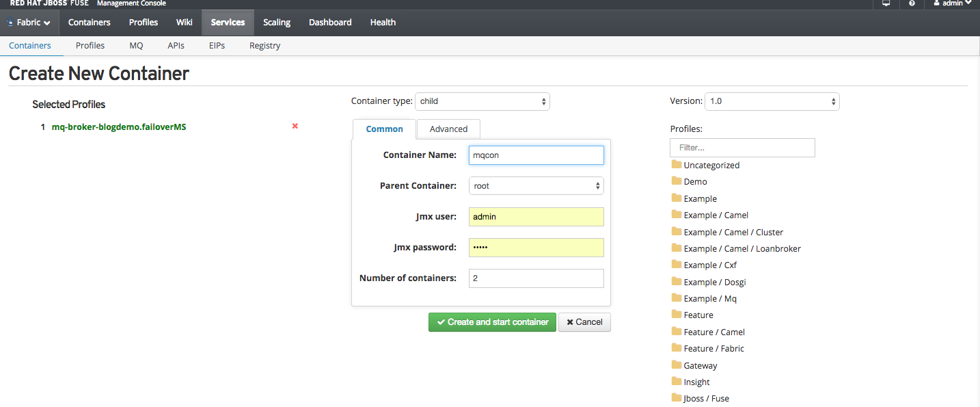The width and height of the screenshot is (980, 407).
Task: Click the Insight folder icon
Action: [677, 382]
